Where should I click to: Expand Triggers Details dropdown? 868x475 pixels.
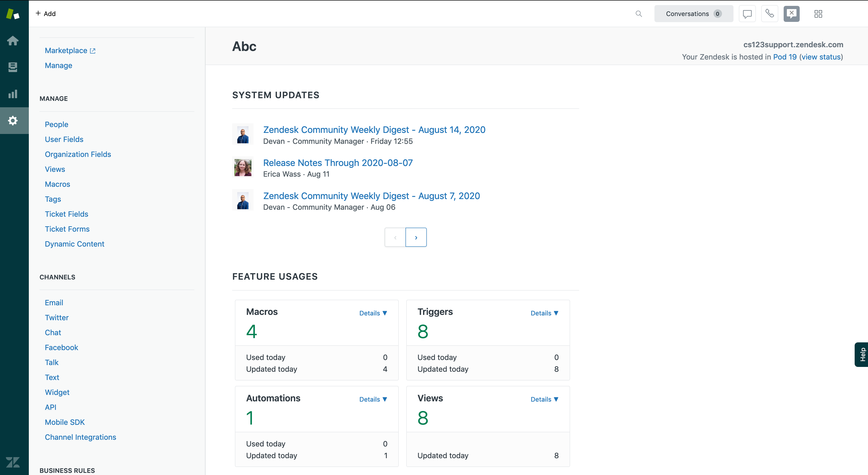[x=544, y=313]
